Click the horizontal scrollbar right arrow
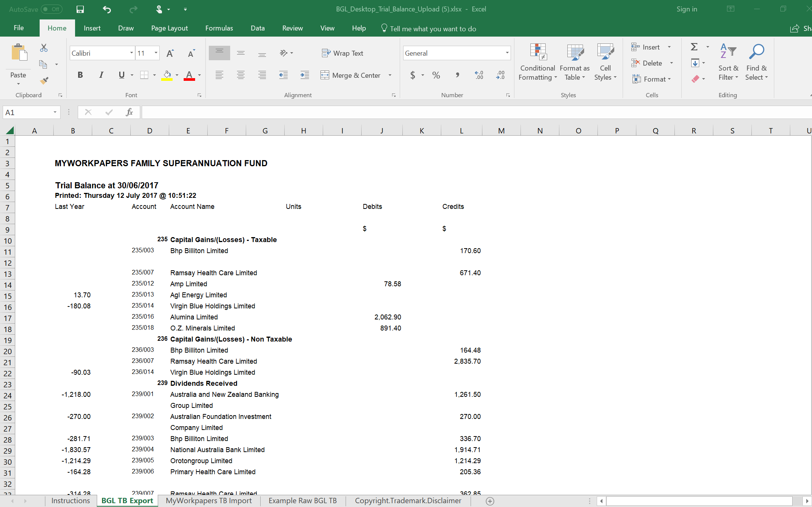The width and height of the screenshot is (812, 507). pos(807,501)
